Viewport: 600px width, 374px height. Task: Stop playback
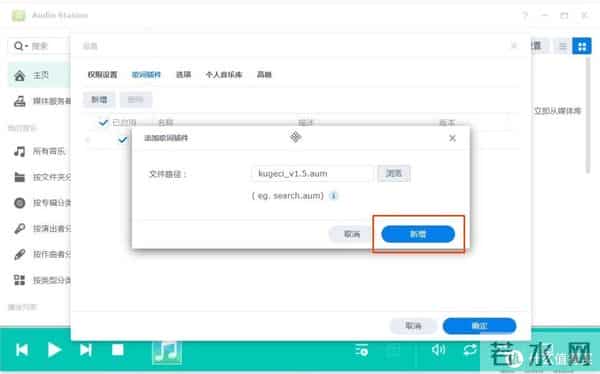[x=117, y=350]
